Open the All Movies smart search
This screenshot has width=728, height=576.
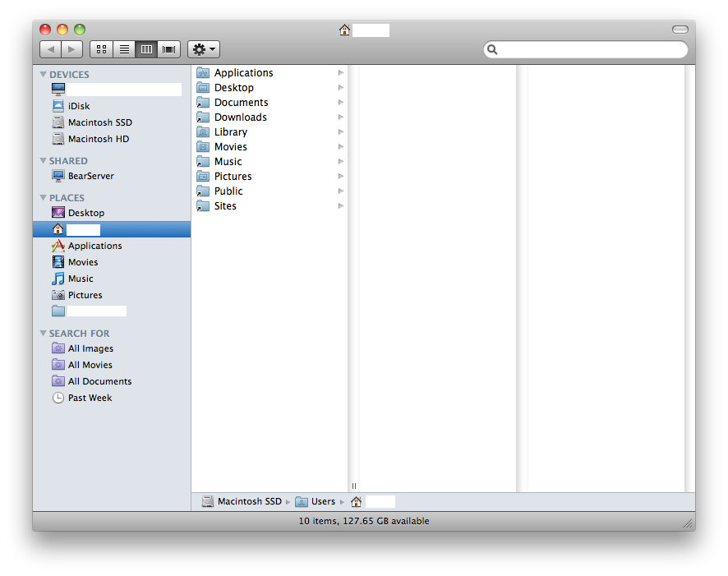(x=112, y=365)
